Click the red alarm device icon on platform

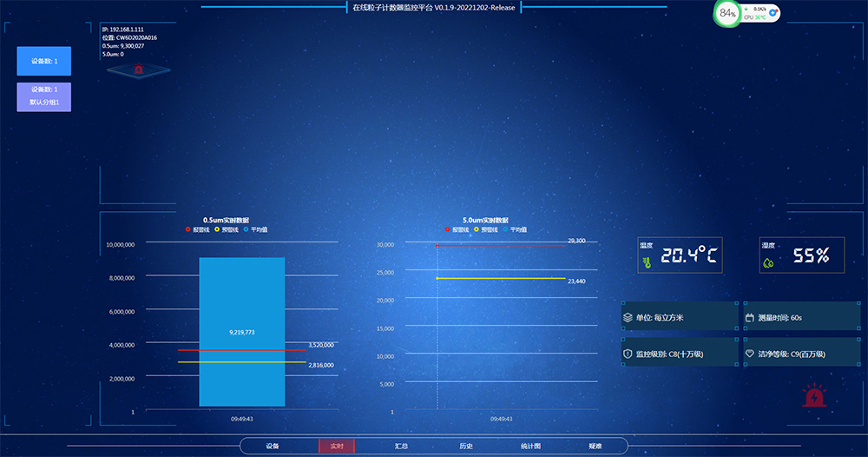tap(138, 70)
